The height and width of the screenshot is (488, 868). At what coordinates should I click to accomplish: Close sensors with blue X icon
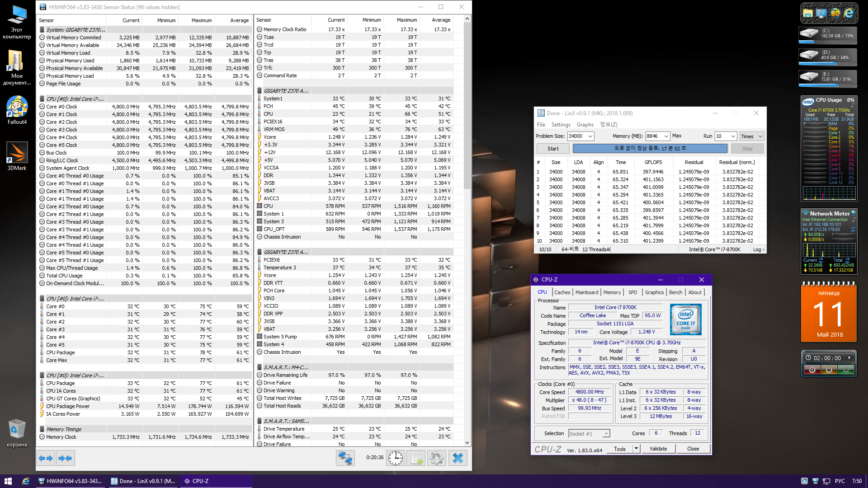pos(458,458)
